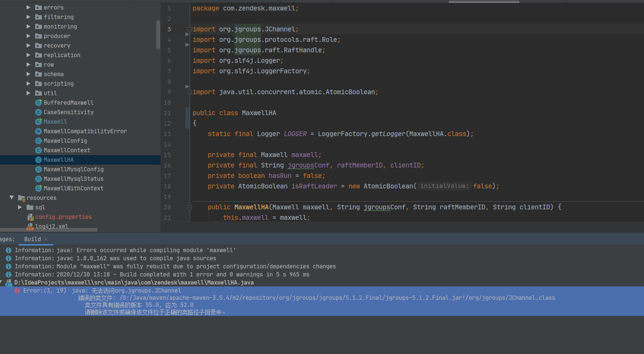Close the Build tab
644x354 pixels.
point(46,239)
